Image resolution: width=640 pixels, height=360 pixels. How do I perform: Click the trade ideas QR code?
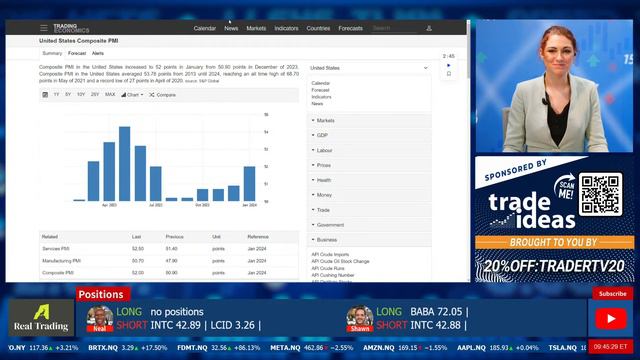coord(600,194)
